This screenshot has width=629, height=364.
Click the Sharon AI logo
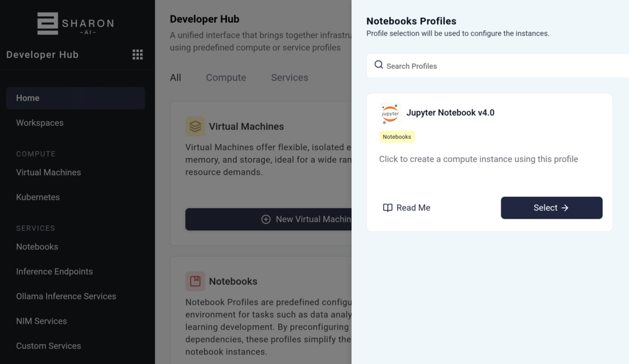click(x=76, y=24)
